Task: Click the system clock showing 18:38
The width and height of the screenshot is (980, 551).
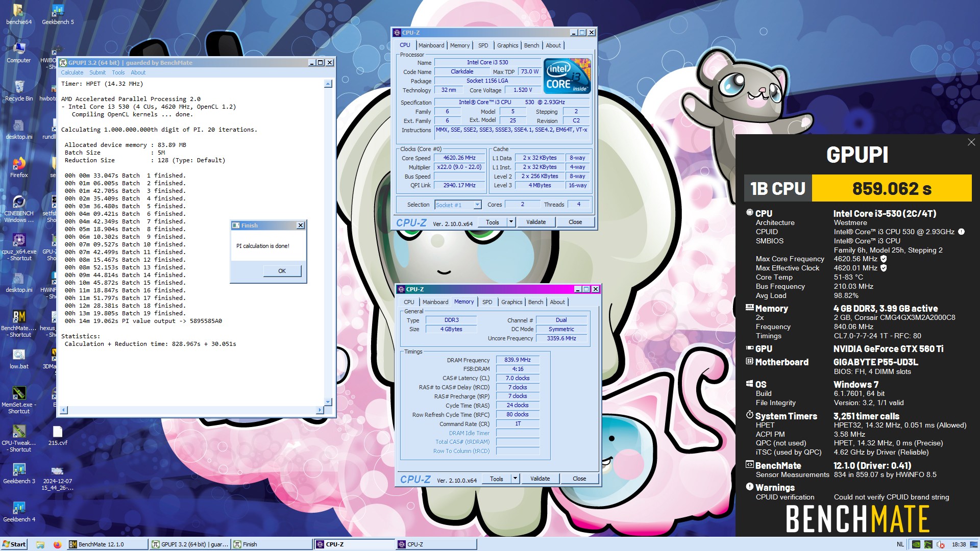Action: (959, 544)
